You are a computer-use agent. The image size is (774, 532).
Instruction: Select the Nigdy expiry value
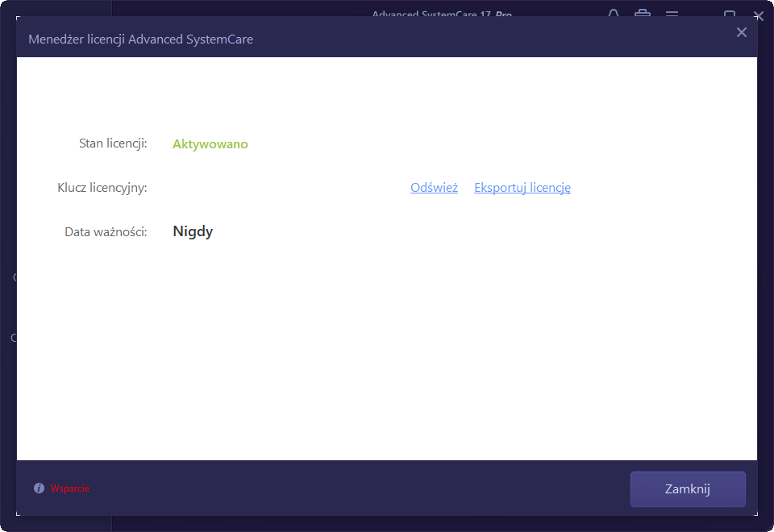coord(193,231)
